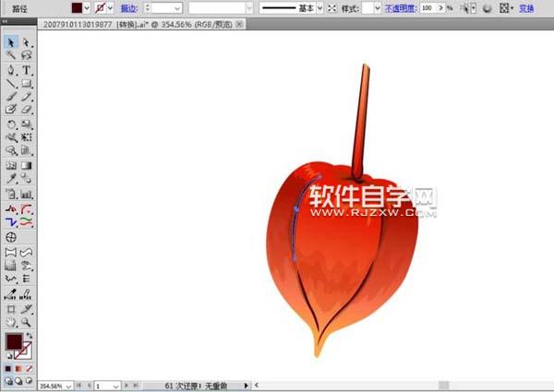Go to next artboard arrow
The image size is (554, 392).
(x=126, y=386)
